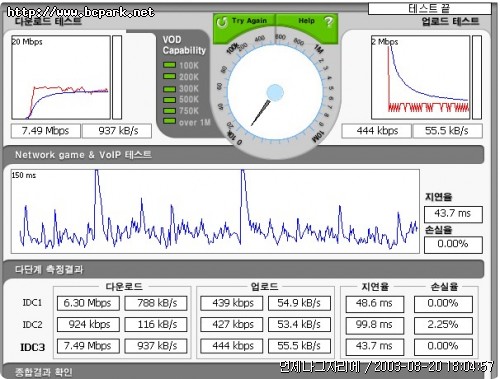Click the IDC2 upload 427 kbps cell
The width and height of the screenshot is (500, 379).
(x=232, y=324)
